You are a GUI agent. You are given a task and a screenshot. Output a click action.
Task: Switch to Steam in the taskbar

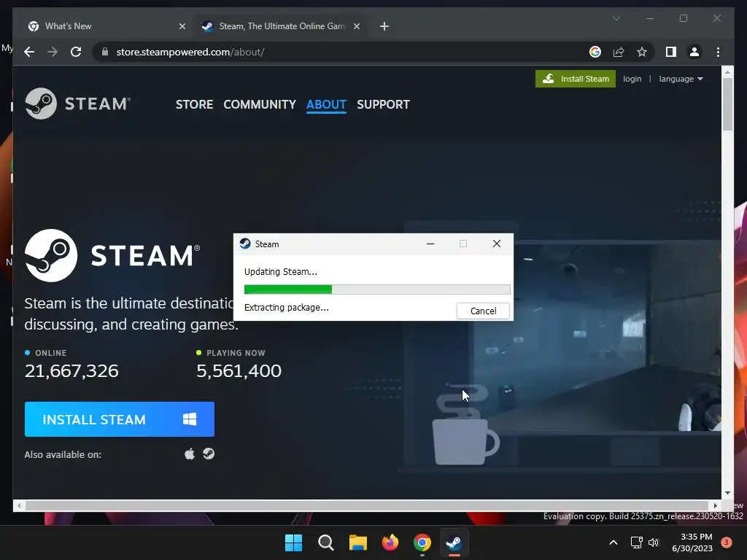tap(454, 542)
